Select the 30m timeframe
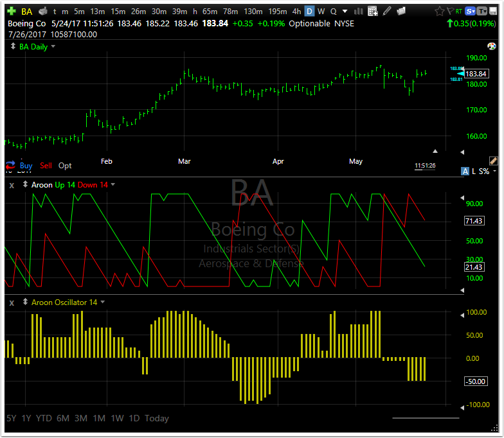504x438 pixels. (x=159, y=12)
